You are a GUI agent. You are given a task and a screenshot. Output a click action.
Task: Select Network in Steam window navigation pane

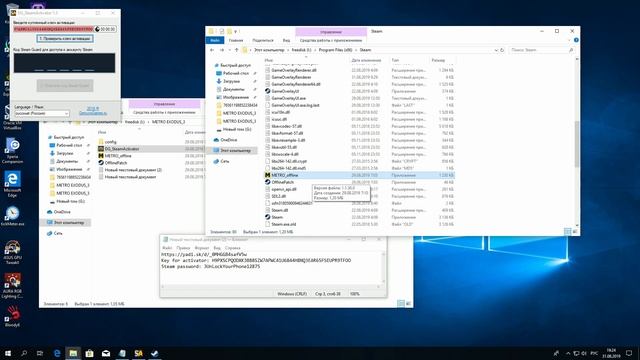click(x=224, y=161)
